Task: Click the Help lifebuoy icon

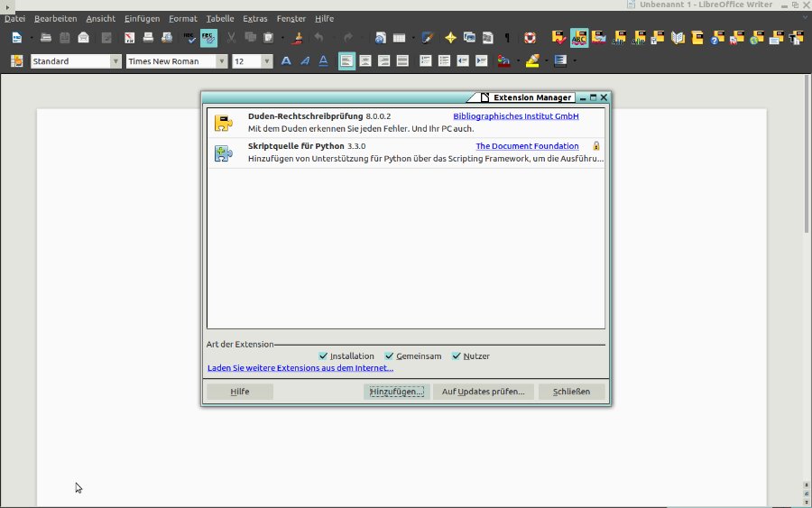Action: pos(530,38)
